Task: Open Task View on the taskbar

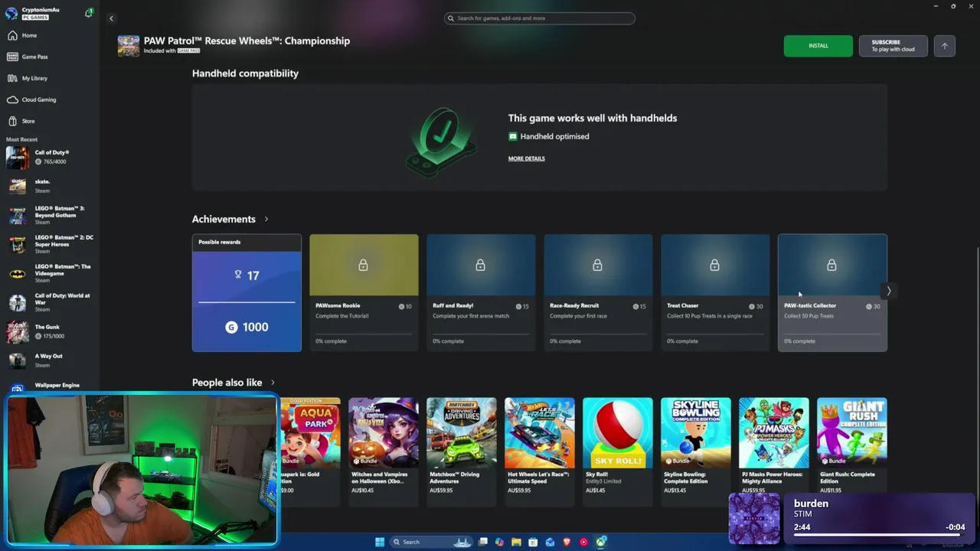Action: pyautogui.click(x=482, y=542)
